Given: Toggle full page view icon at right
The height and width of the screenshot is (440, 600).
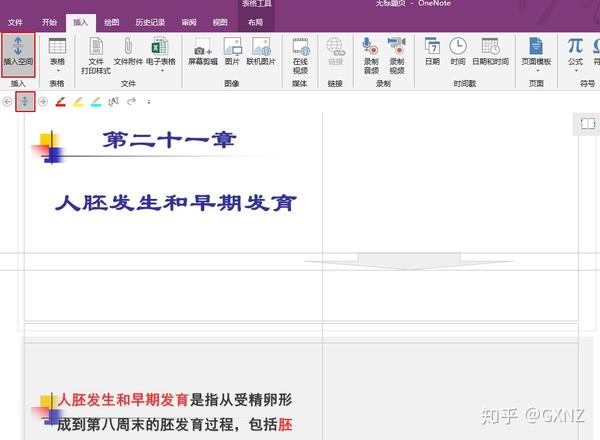Looking at the screenshot, I should (588, 124).
